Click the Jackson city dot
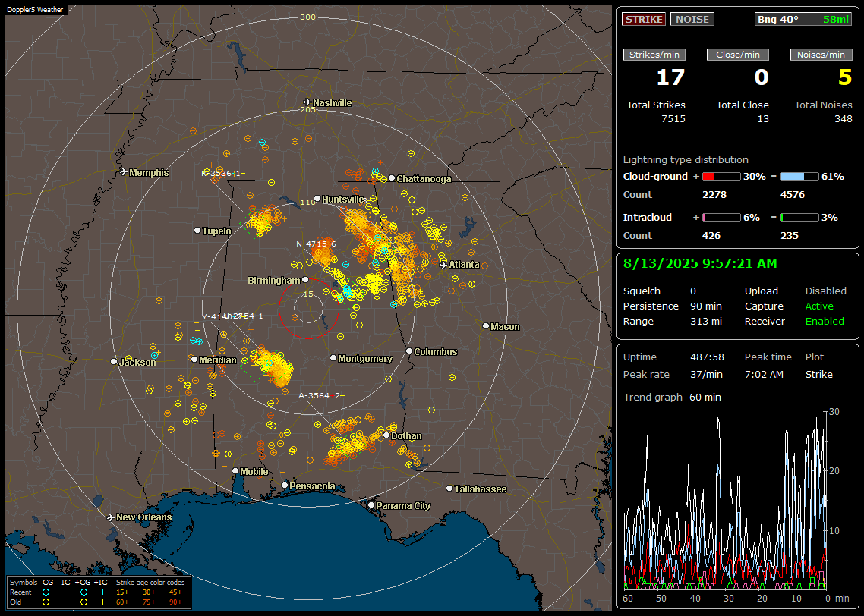Image resolution: width=864 pixels, height=616 pixels. click(x=114, y=362)
